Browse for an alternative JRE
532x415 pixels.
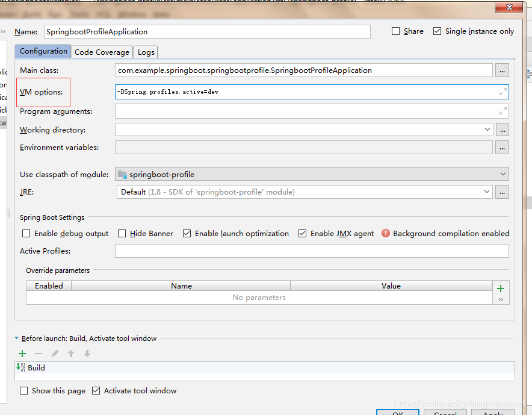point(502,192)
